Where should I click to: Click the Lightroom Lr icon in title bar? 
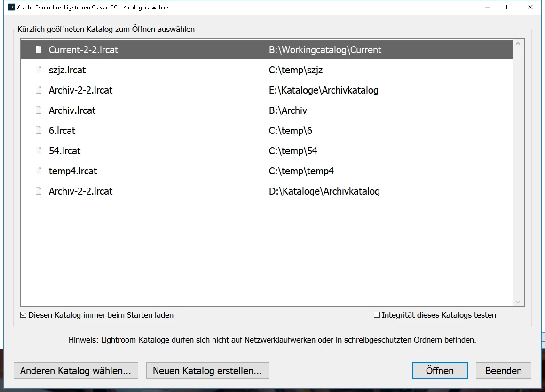coord(11,7)
